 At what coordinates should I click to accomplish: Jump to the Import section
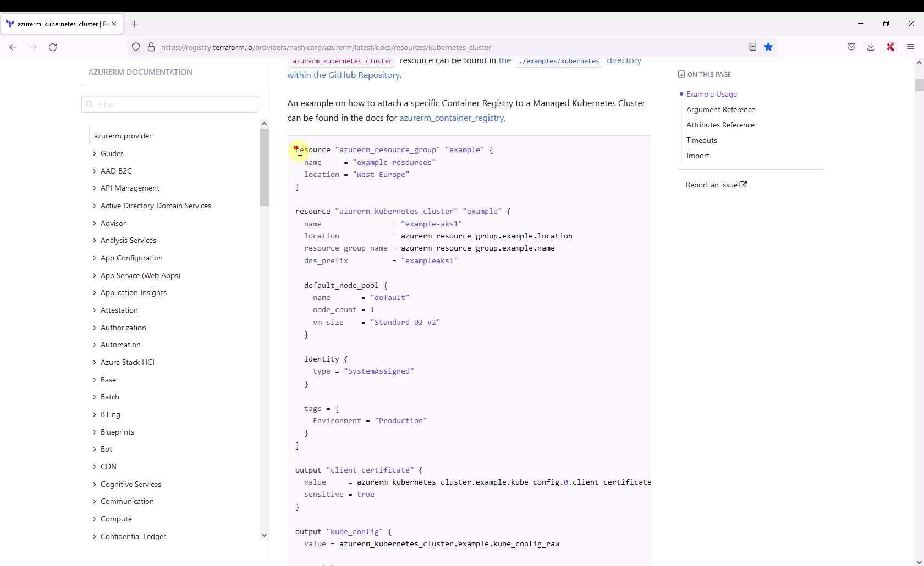pos(698,156)
